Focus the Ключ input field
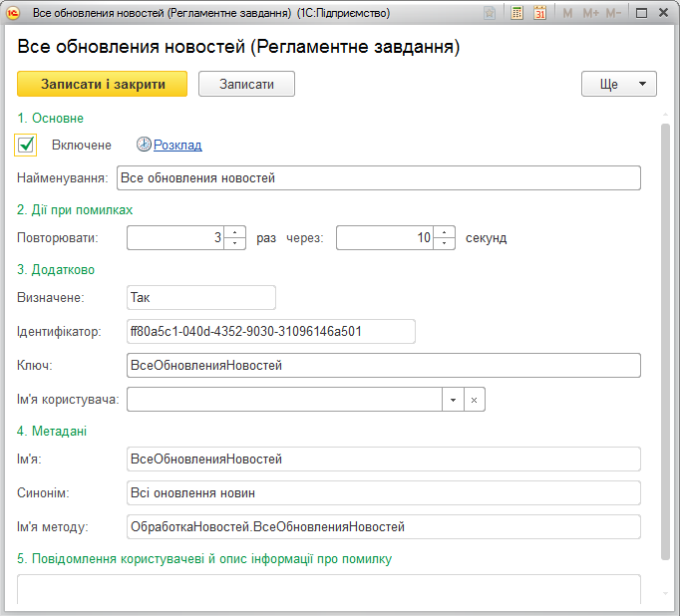Image resolution: width=680 pixels, height=616 pixels. (x=384, y=365)
